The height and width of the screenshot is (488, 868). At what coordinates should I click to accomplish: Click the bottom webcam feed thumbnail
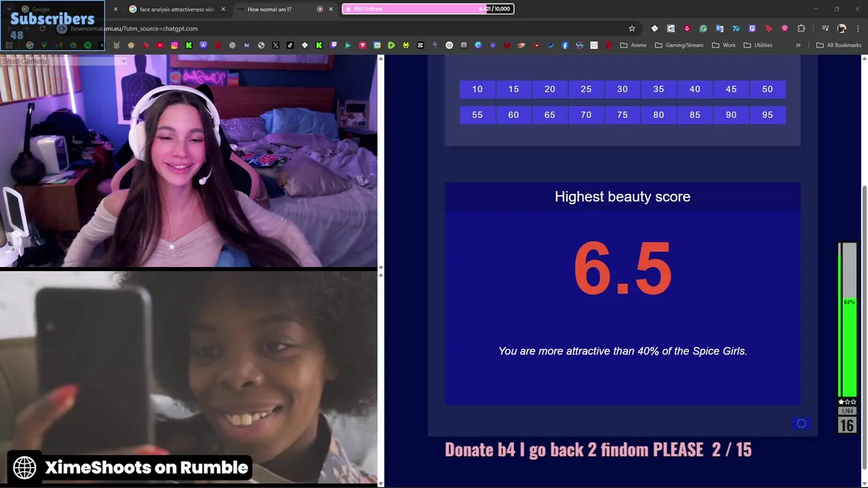tap(189, 378)
